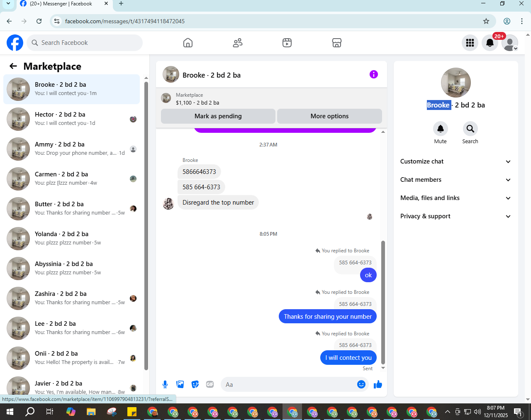
Task: Open Windows taskbar search
Action: click(30, 412)
